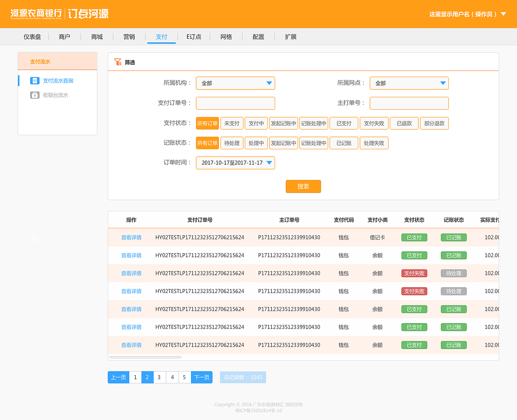The width and height of the screenshot is (517, 420).
Task: Select 待处理 accounting status filter
Action: click(x=232, y=143)
